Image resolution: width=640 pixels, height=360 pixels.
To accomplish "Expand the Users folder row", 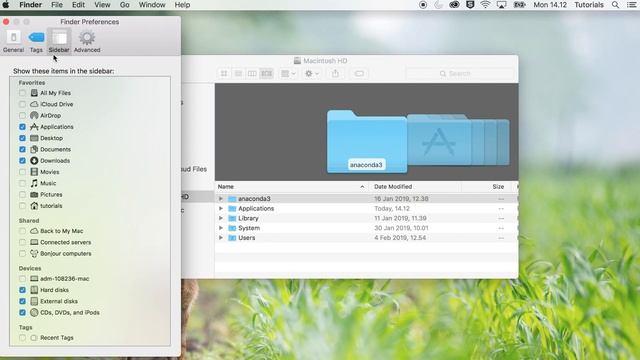I will click(221, 238).
